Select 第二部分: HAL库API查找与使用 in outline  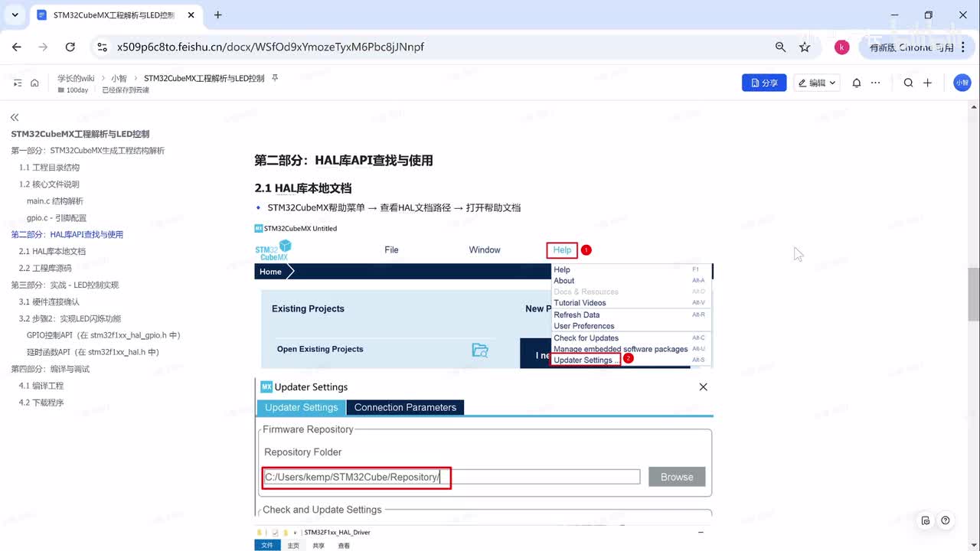tap(67, 235)
